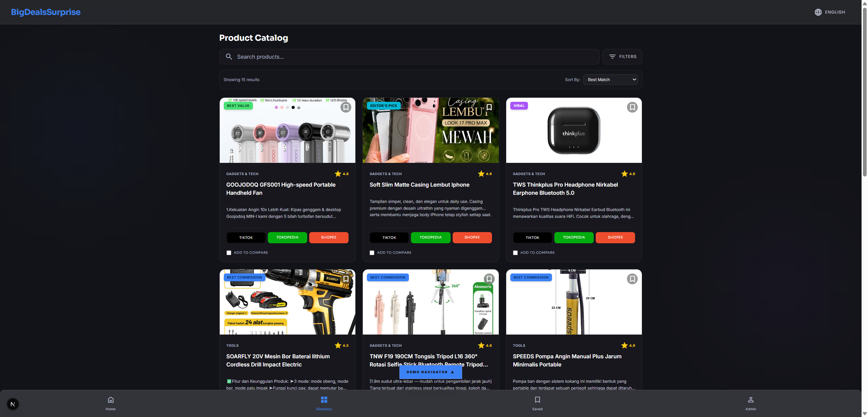Open TikTok link for Soft Slim Casing

click(x=389, y=238)
